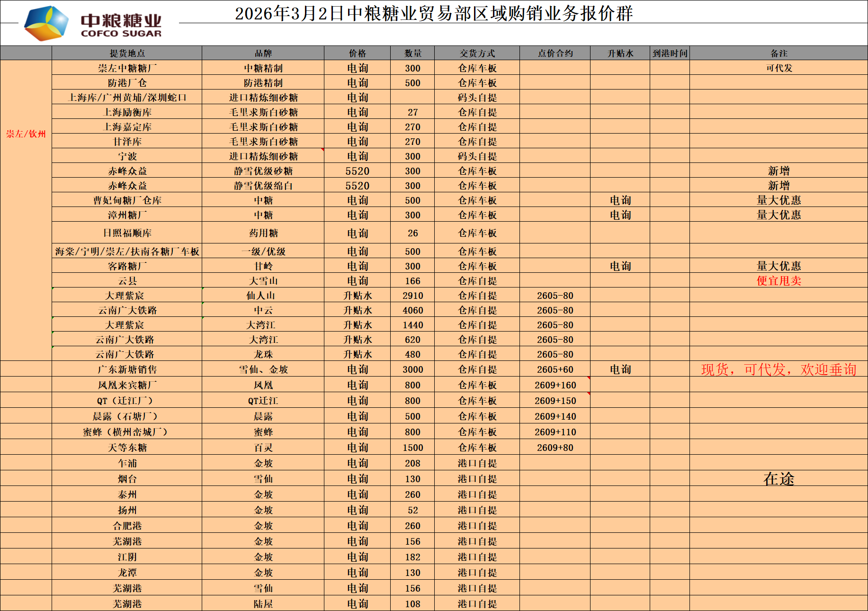Click the 2605+60 contract cell

[555, 369]
